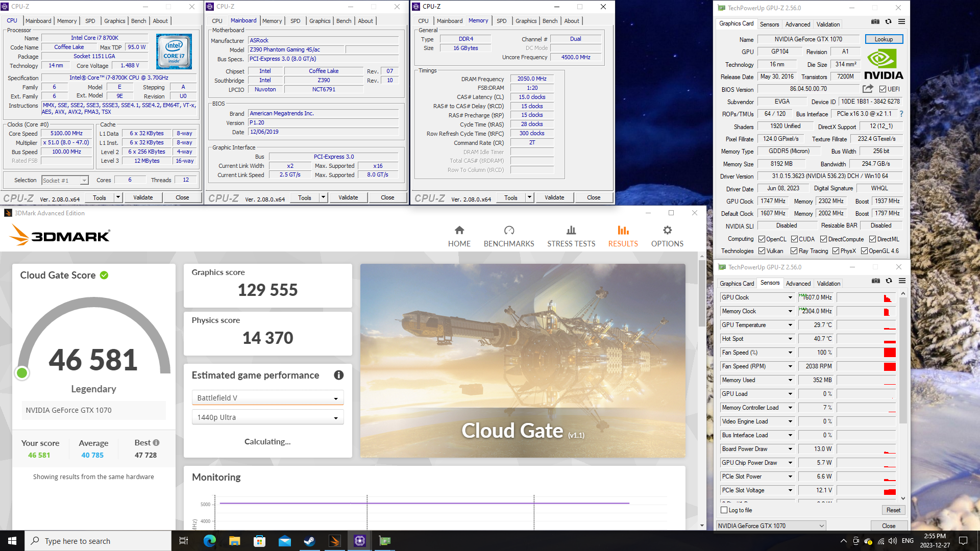Viewport: 980px width, 551px height.
Task: Click BIOS version share/export icon in GPU-Z
Action: pyautogui.click(x=868, y=88)
